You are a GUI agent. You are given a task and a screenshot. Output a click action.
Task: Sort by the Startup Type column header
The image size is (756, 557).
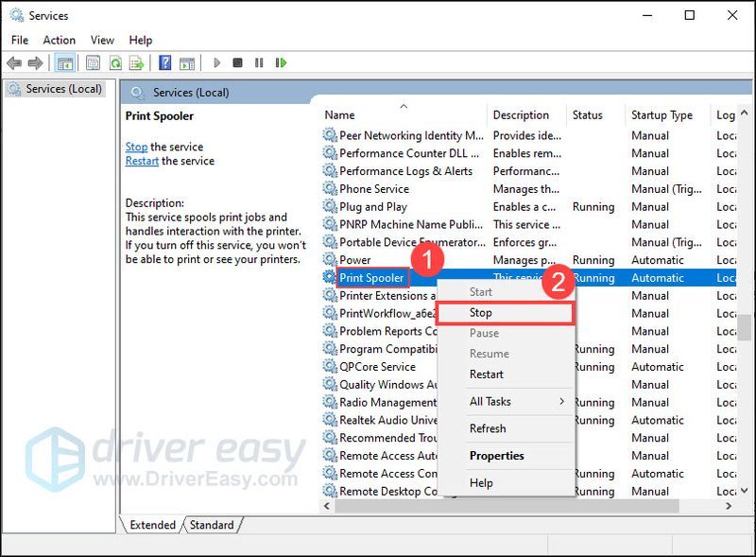coord(661,115)
